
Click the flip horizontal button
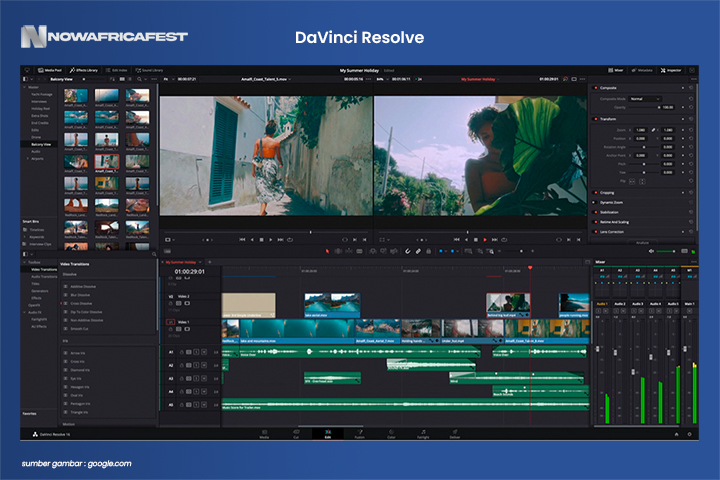coord(632,181)
